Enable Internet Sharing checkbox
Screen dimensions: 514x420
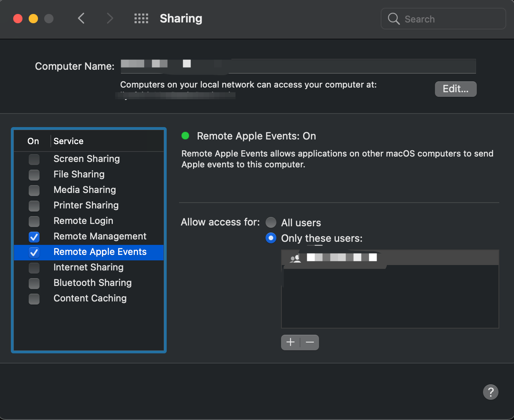pyautogui.click(x=34, y=268)
